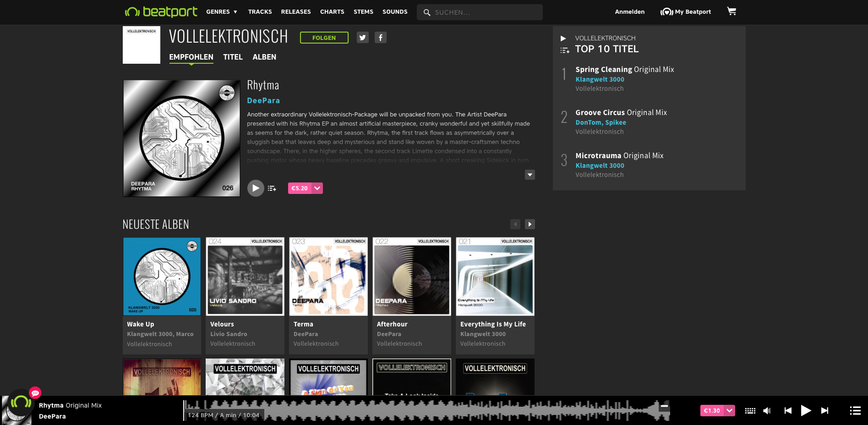Switch to the Alben tab
The width and height of the screenshot is (868, 425).
pyautogui.click(x=264, y=57)
